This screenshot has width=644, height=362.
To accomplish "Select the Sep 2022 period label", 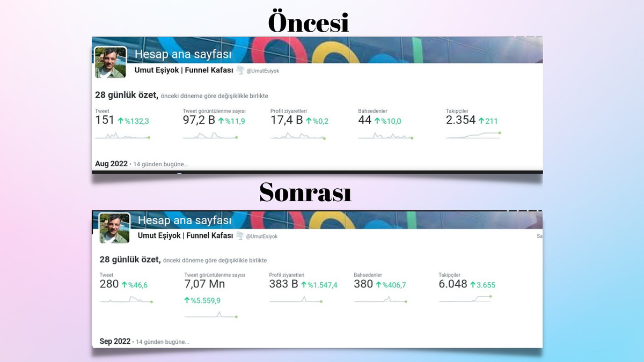I will (115, 341).
